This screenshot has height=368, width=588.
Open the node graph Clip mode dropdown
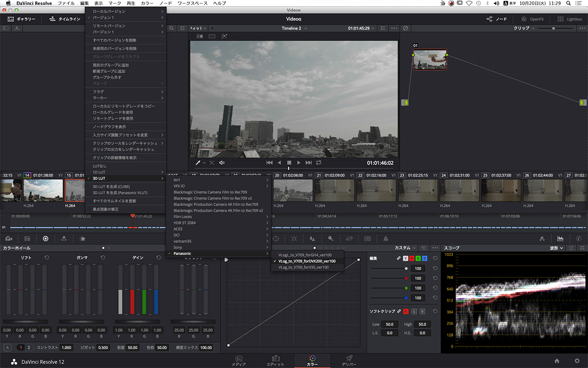click(523, 28)
